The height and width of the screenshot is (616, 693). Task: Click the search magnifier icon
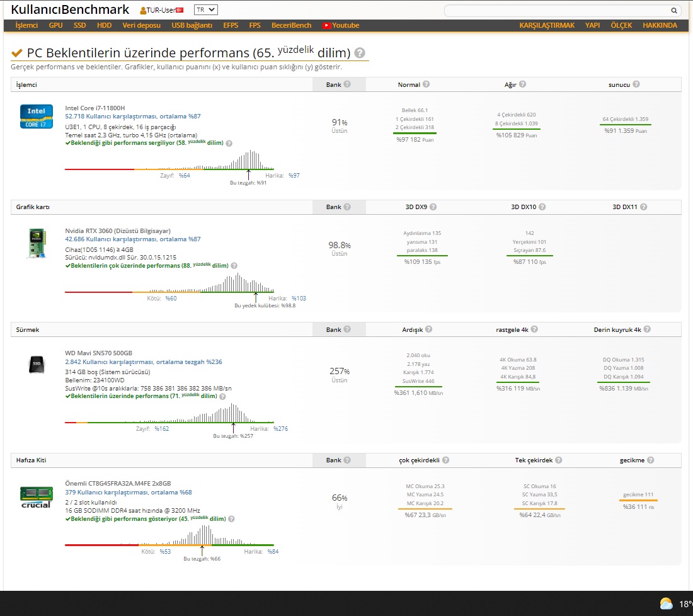[673, 11]
